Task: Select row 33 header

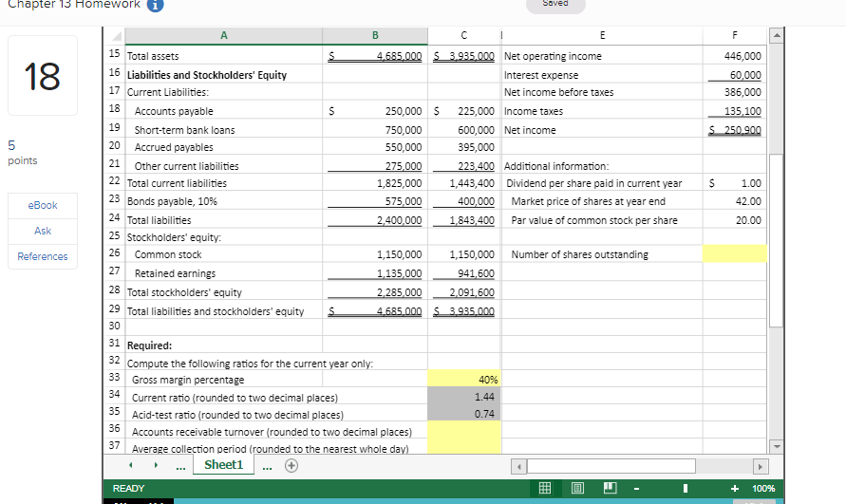Action: tap(114, 377)
